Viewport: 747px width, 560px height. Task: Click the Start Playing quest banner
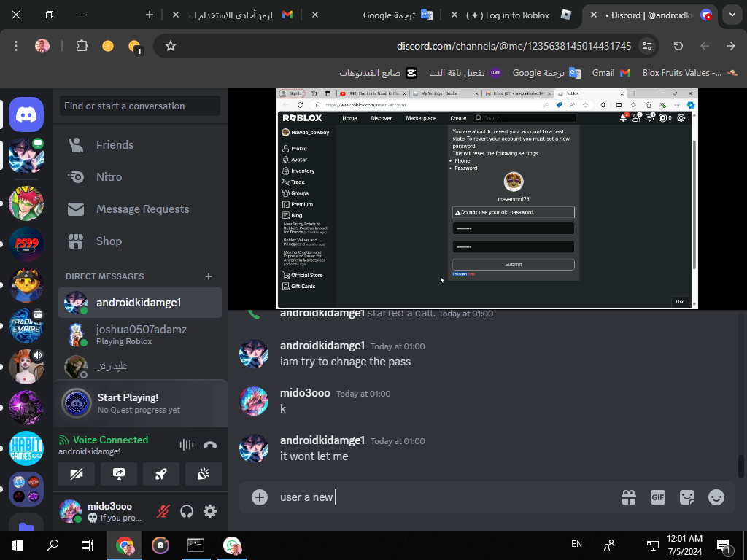[140, 402]
